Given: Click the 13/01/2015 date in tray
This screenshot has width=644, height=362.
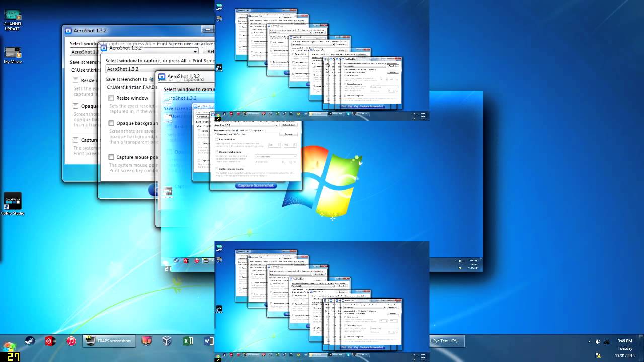Looking at the screenshot, I should pyautogui.click(x=625, y=356).
